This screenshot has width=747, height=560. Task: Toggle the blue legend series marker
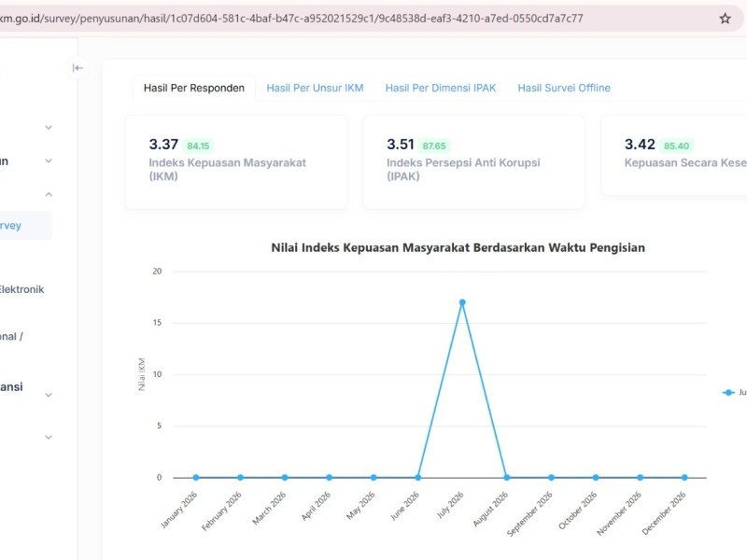728,392
